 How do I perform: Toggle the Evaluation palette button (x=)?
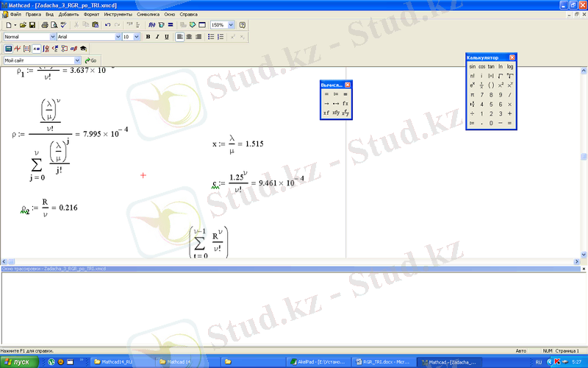click(x=36, y=49)
